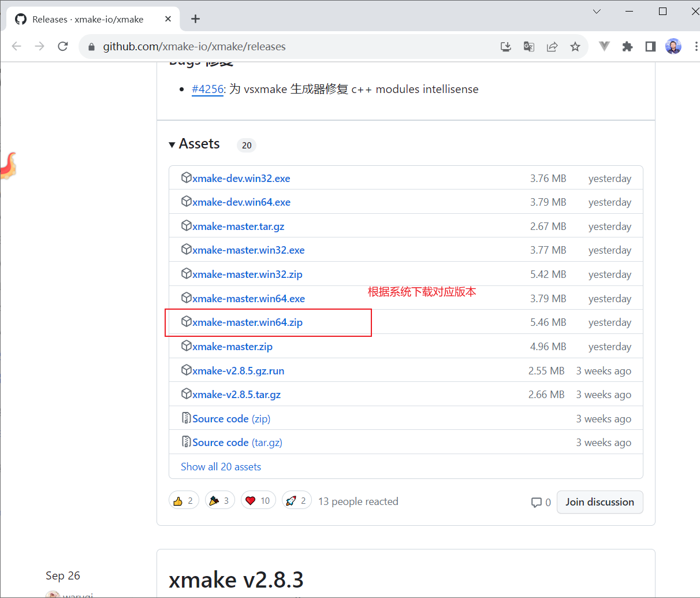Open the Chrome profile avatar
The height and width of the screenshot is (598, 700).
673,47
